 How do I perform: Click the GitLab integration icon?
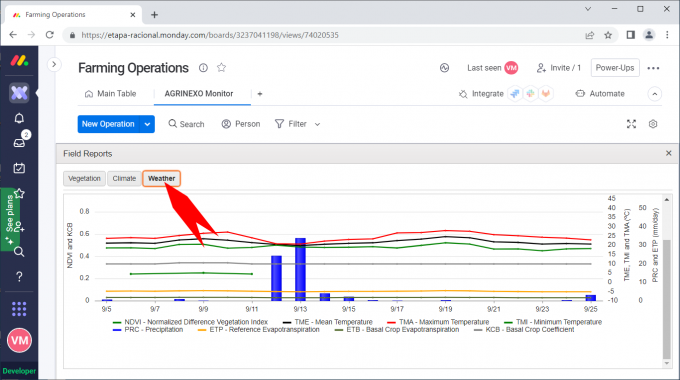coord(546,94)
